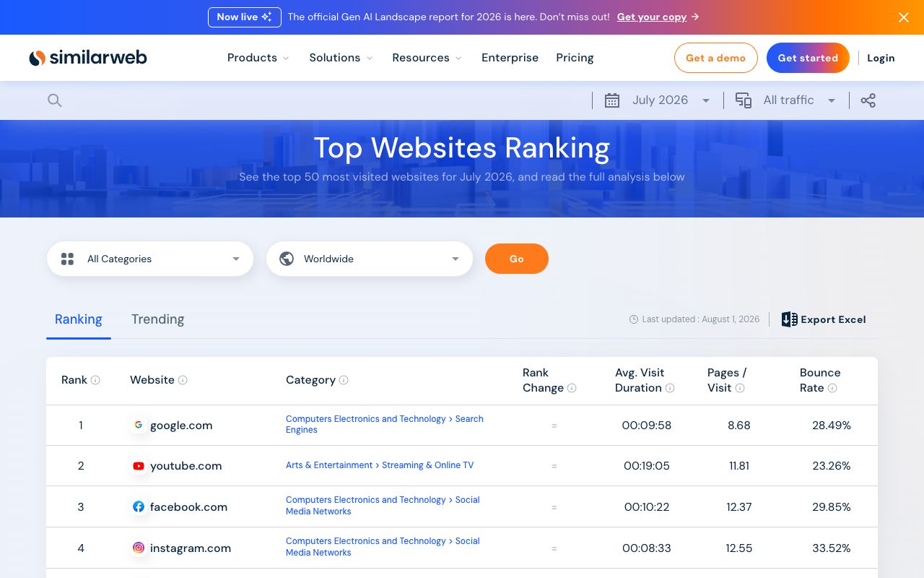Click the clock icon by Last updated

pyautogui.click(x=634, y=319)
